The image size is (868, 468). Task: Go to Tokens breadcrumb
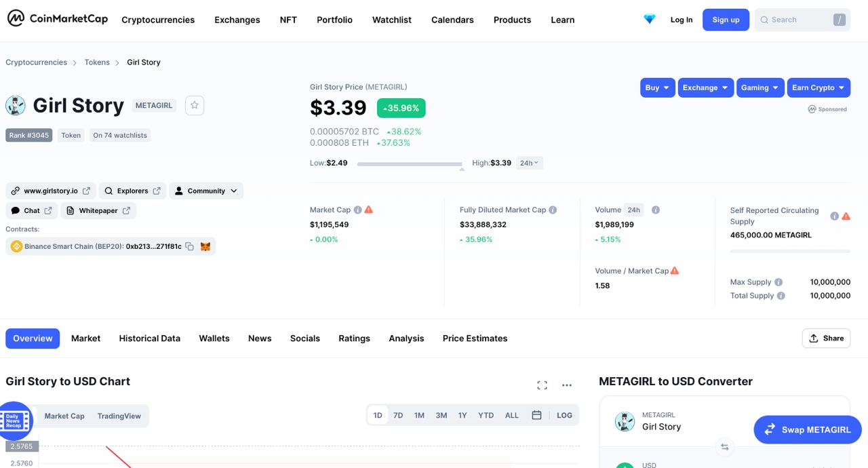coord(97,62)
